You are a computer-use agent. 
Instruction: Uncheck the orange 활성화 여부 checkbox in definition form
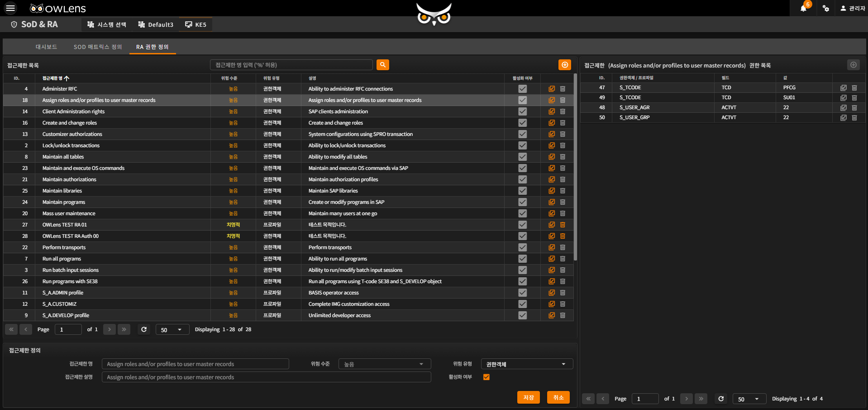click(486, 377)
